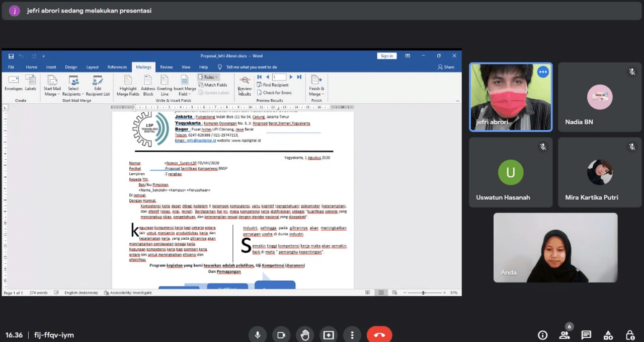
Task: Open the Envelopes tool in Word
Action: [x=14, y=83]
